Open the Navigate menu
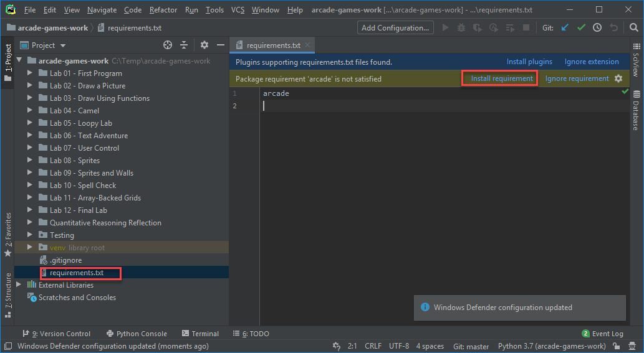 click(x=102, y=10)
